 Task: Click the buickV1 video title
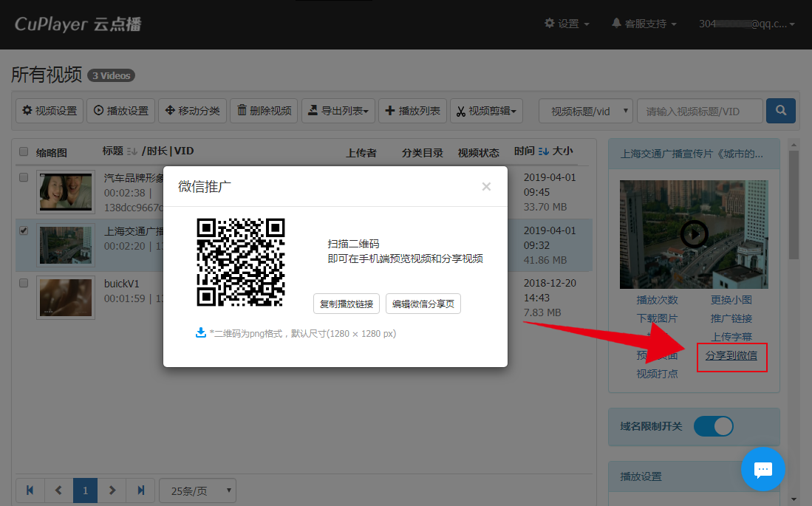[122, 284]
